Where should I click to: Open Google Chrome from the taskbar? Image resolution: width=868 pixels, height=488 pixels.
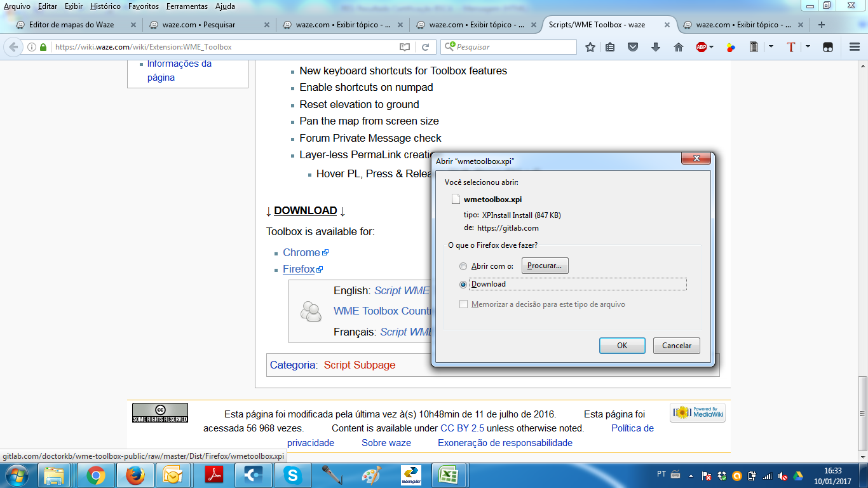pyautogui.click(x=96, y=475)
